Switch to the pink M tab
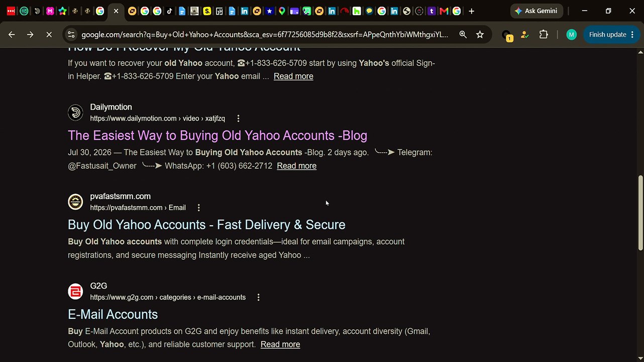 [50, 11]
